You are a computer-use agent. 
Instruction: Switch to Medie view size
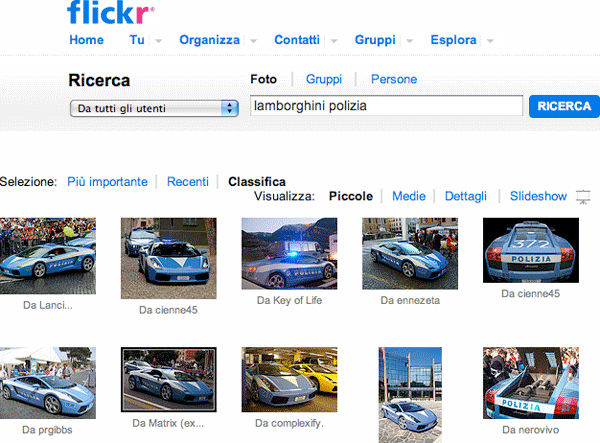coord(409,196)
